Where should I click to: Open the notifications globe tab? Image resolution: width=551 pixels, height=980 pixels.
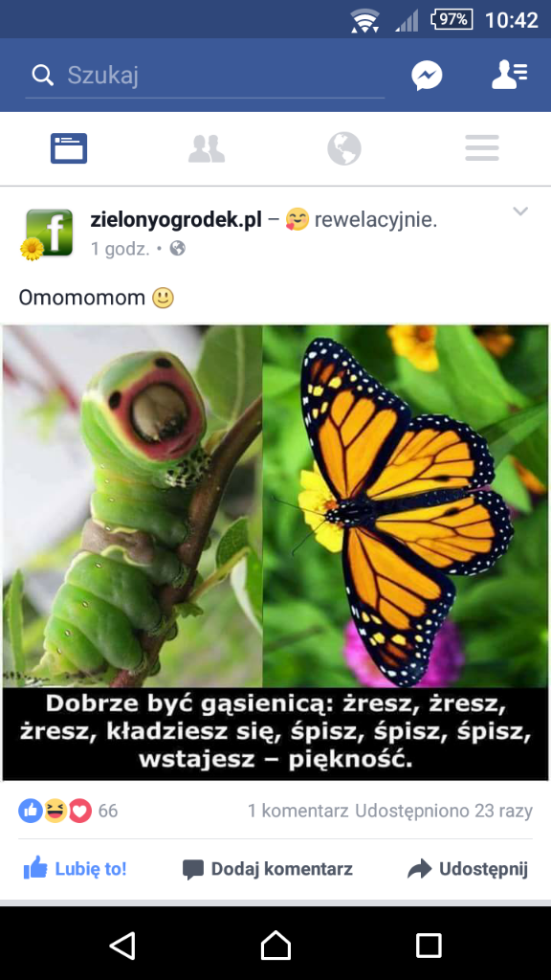[x=344, y=148]
